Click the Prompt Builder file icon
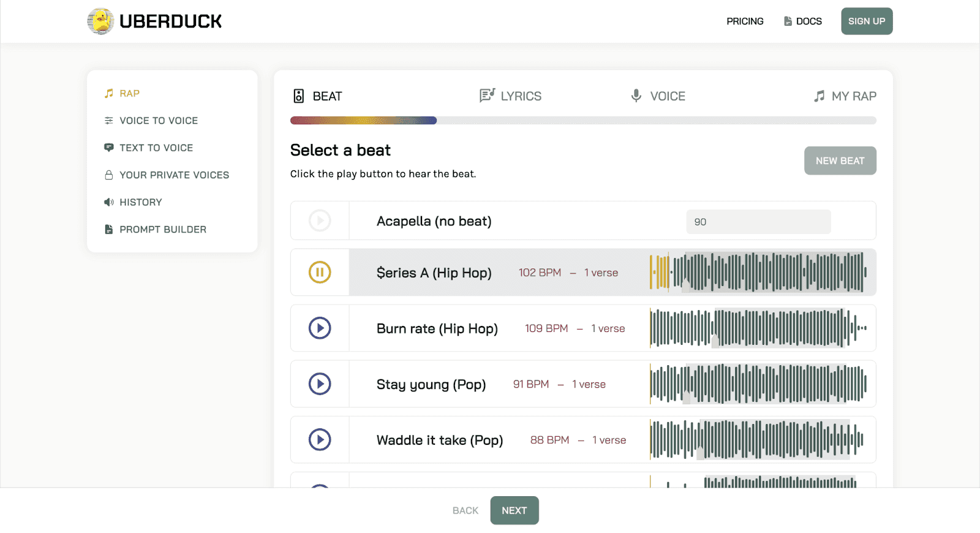 pos(109,229)
